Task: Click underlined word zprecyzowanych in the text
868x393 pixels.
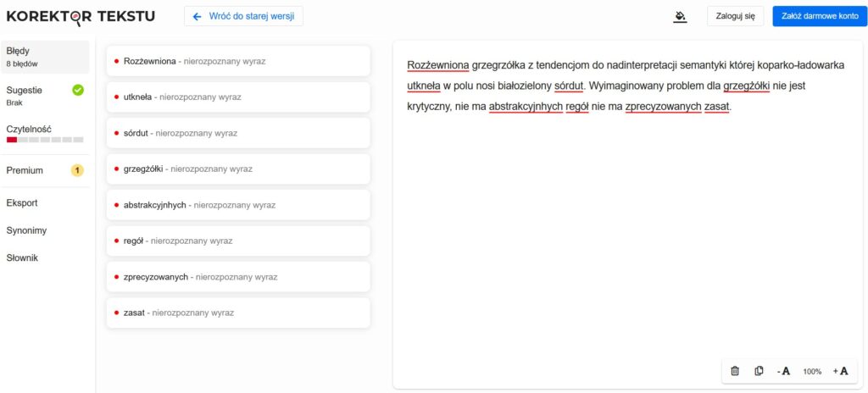Action: [662, 108]
